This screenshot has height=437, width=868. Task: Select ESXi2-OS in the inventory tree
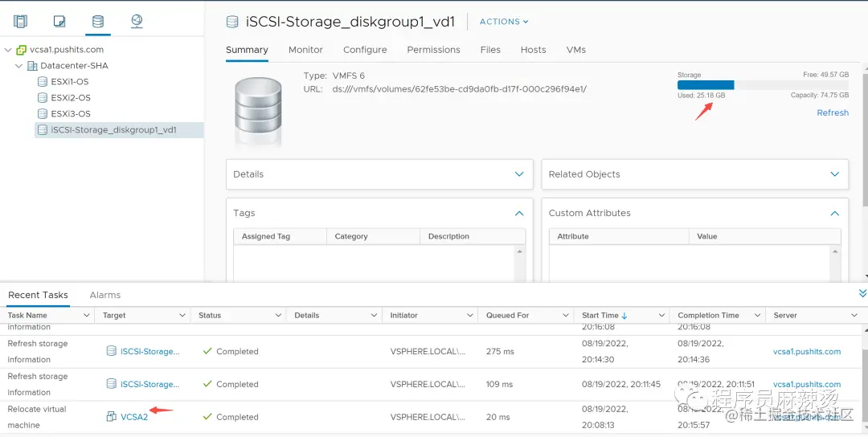tap(71, 98)
